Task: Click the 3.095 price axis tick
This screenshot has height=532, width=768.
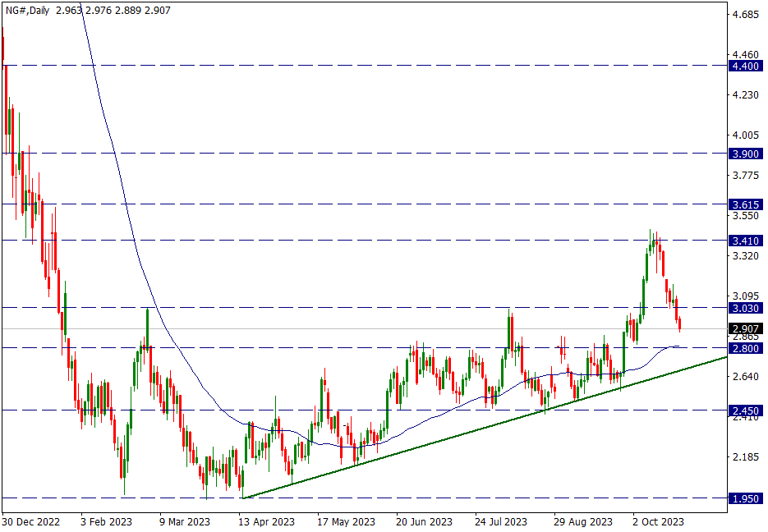Action: (746, 296)
